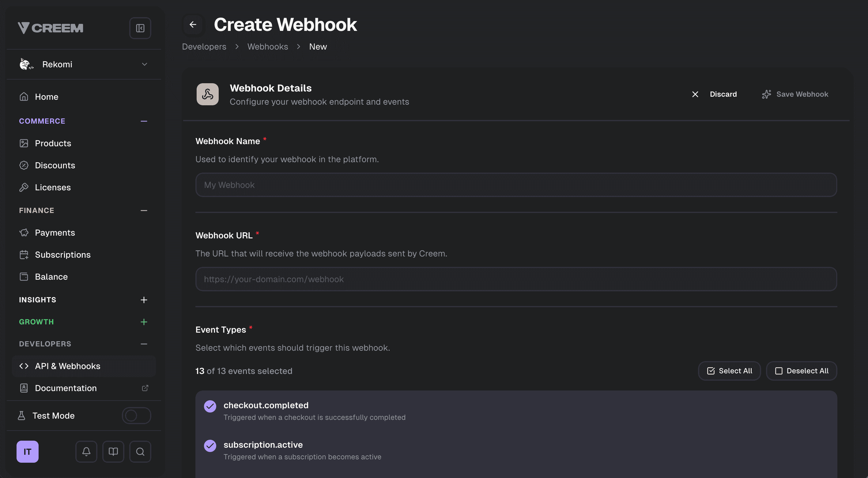Open Documentation link in sidebar

pyautogui.click(x=84, y=388)
